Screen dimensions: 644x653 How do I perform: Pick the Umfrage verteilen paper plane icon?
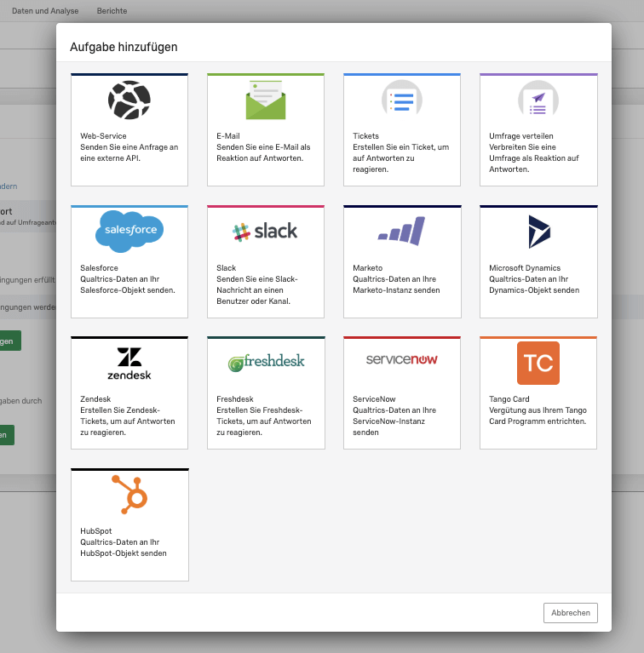(538, 100)
